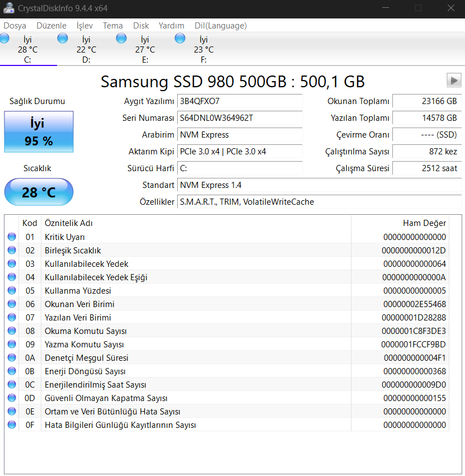The width and height of the screenshot is (465, 476).
Task: Click the 28 °C temperature indicator
Action: [x=39, y=192]
